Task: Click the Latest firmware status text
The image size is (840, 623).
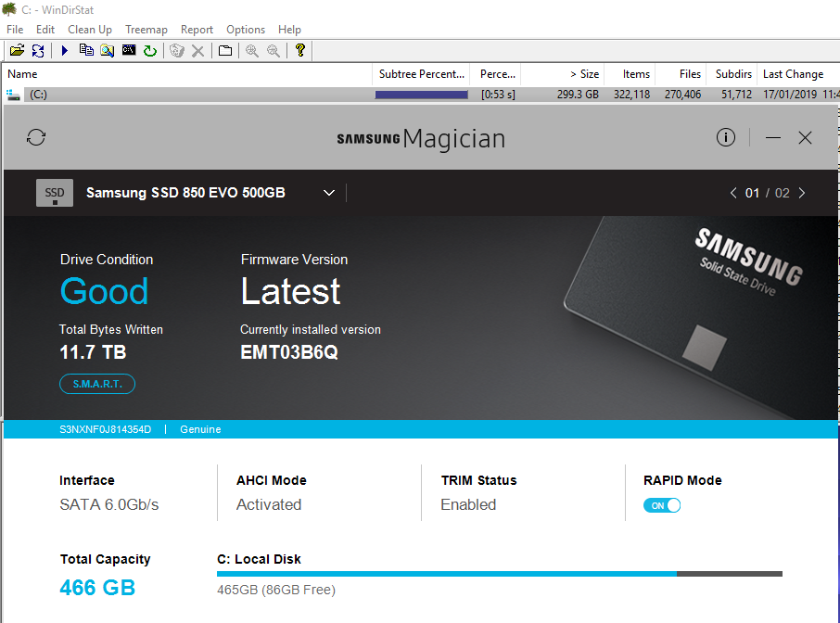Action: pos(290,291)
